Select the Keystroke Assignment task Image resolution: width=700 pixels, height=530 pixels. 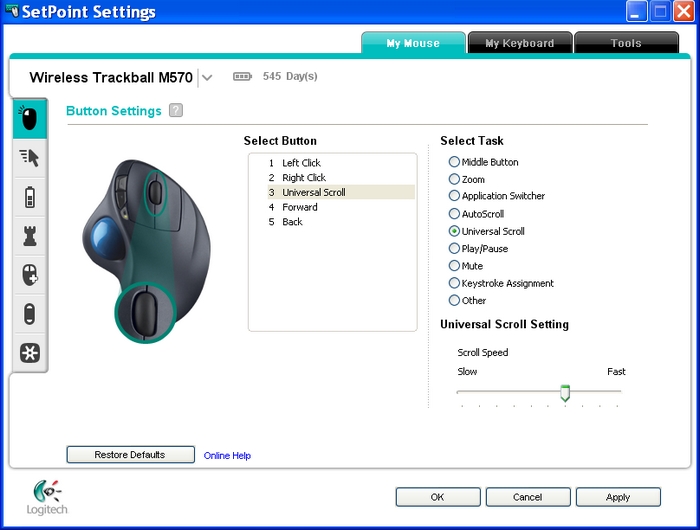click(x=454, y=283)
